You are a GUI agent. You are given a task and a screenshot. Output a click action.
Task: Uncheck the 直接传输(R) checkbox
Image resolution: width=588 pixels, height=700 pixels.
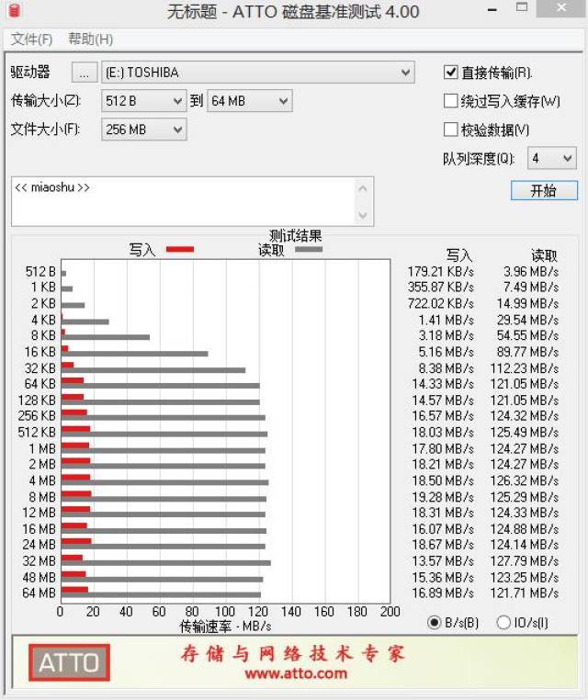coord(450,72)
